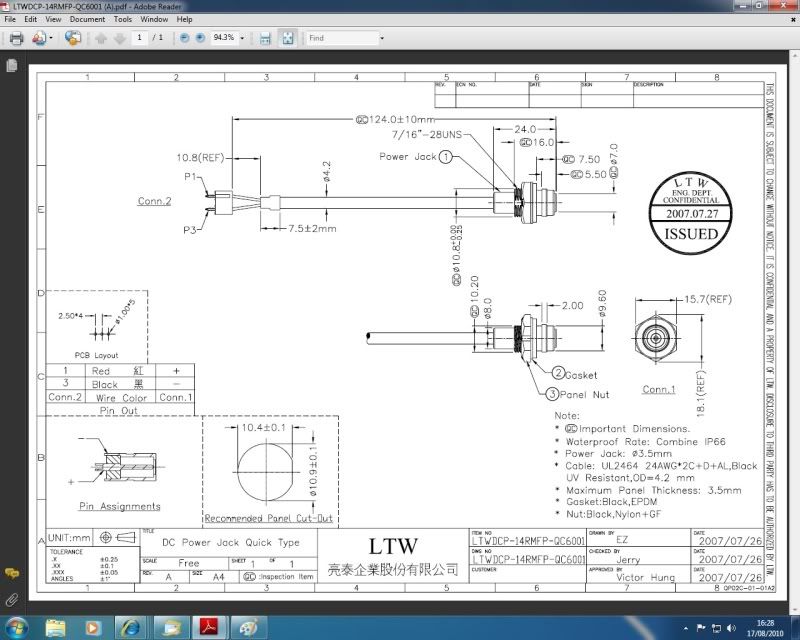Click the 94.3% zoom value field
800x640 pixels.
[223, 38]
